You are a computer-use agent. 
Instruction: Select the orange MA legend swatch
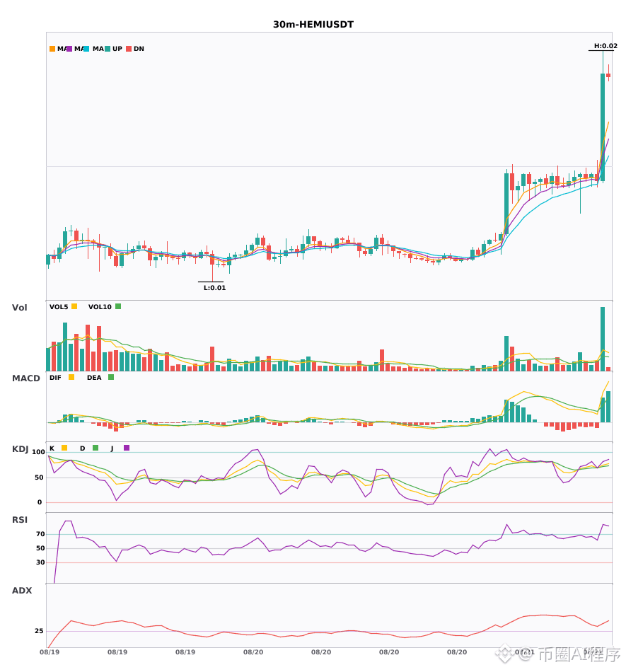52,49
